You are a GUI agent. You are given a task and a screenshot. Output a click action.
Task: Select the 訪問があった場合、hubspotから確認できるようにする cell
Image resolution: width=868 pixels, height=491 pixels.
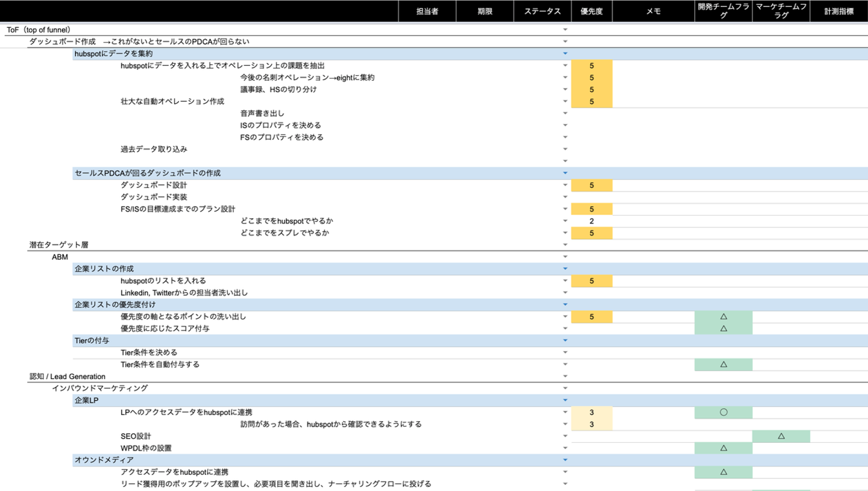pos(330,424)
